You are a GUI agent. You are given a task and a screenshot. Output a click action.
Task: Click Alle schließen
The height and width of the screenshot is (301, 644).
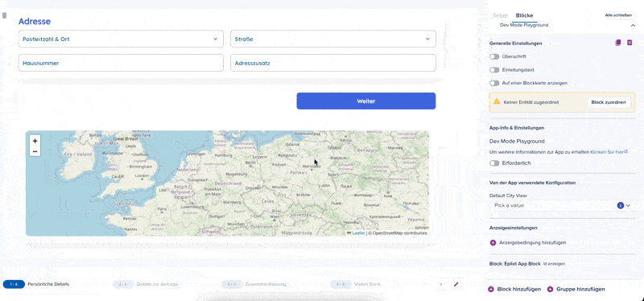(x=618, y=15)
